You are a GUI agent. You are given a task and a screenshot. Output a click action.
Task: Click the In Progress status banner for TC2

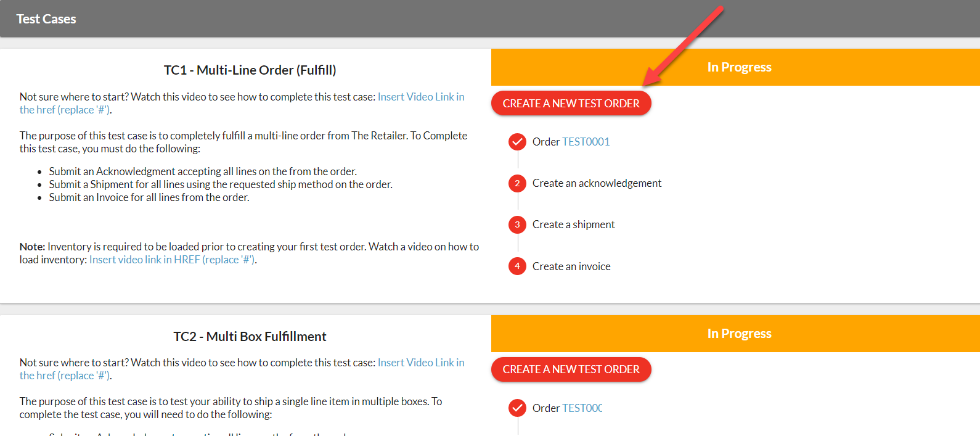tap(739, 334)
